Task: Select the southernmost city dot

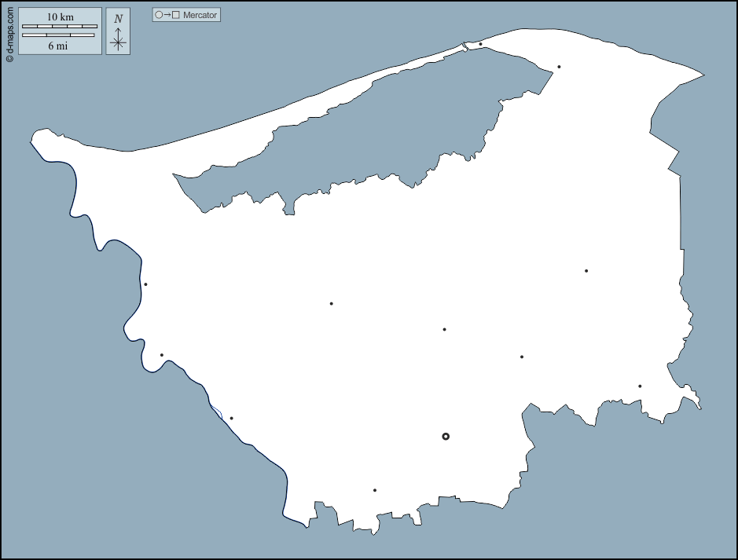Action: pyautogui.click(x=375, y=490)
